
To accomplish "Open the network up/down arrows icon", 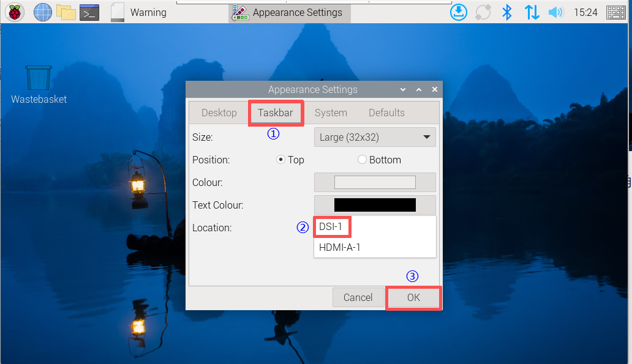I will point(532,12).
